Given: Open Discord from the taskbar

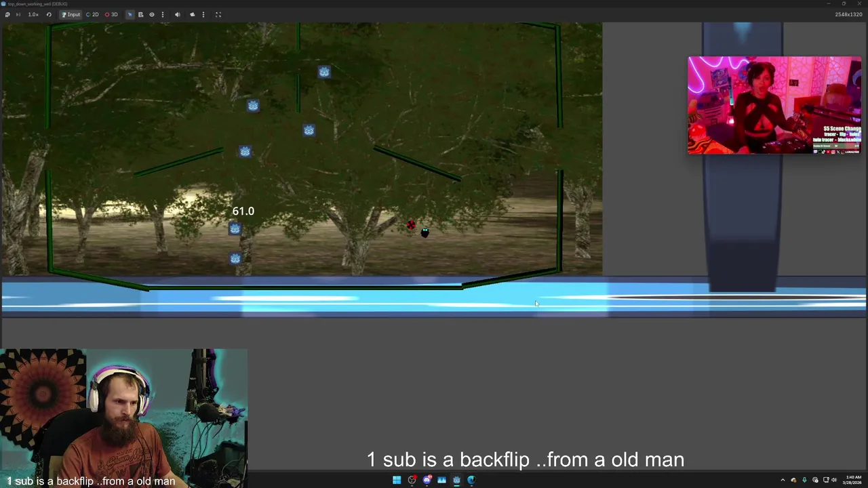Looking at the screenshot, I should 427,480.
